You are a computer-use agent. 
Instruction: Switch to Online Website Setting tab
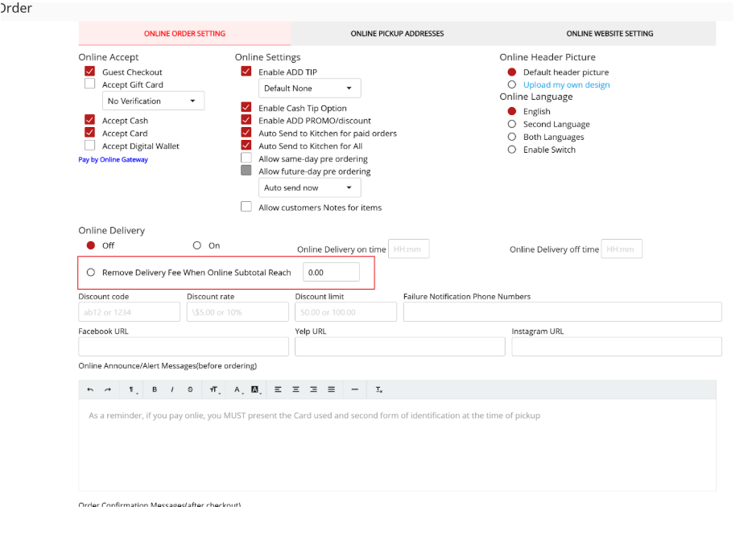[x=610, y=33]
